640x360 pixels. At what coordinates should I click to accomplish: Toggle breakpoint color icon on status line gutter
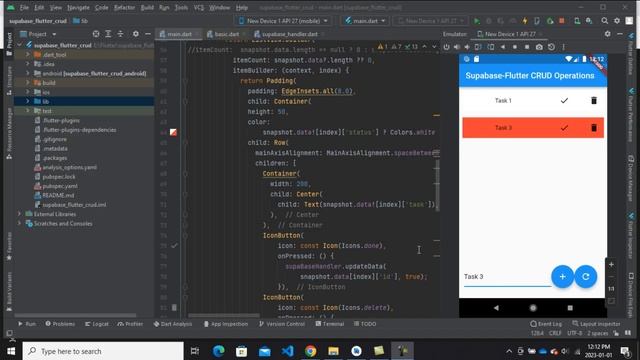(173, 132)
